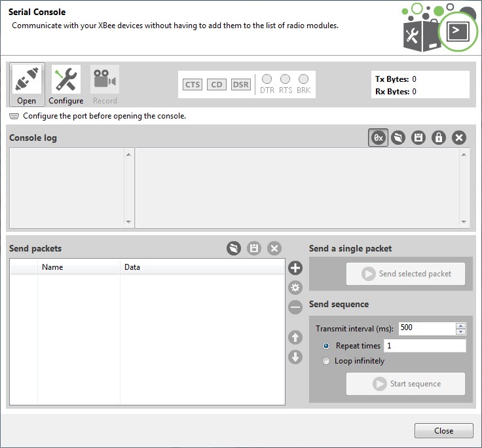The width and height of the screenshot is (482, 448).
Task: Save the console log session
Action: pos(418,138)
